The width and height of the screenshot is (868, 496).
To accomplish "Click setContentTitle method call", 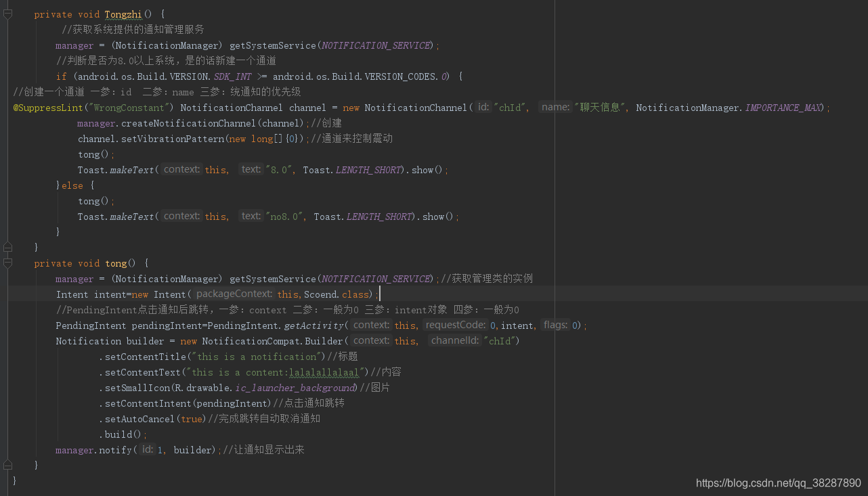I will click(x=145, y=357).
